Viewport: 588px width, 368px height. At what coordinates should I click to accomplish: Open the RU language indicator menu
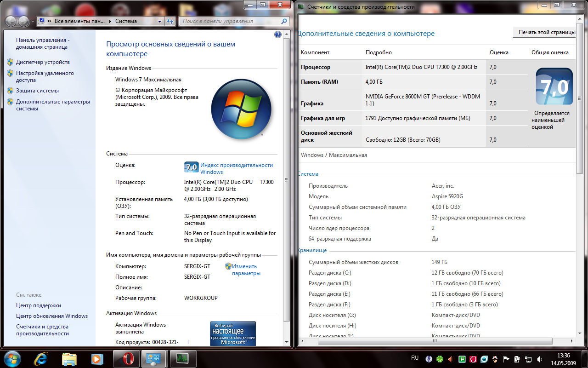(415, 357)
